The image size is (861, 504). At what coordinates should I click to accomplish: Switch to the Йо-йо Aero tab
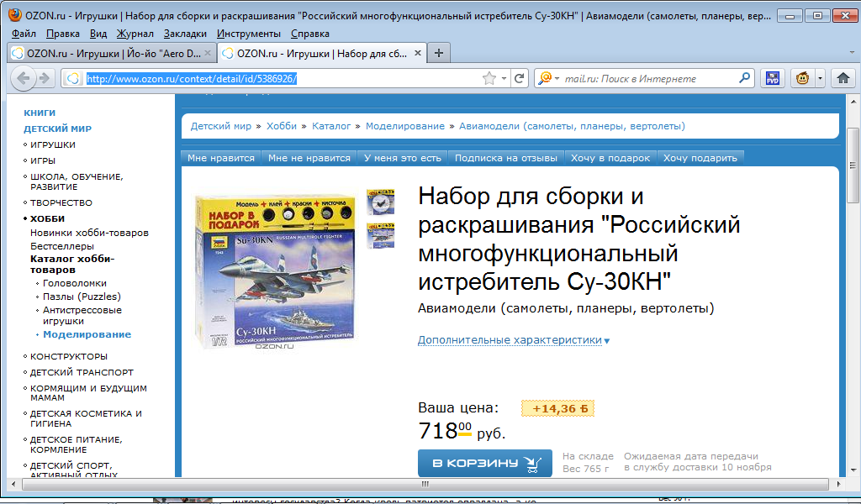(x=112, y=53)
